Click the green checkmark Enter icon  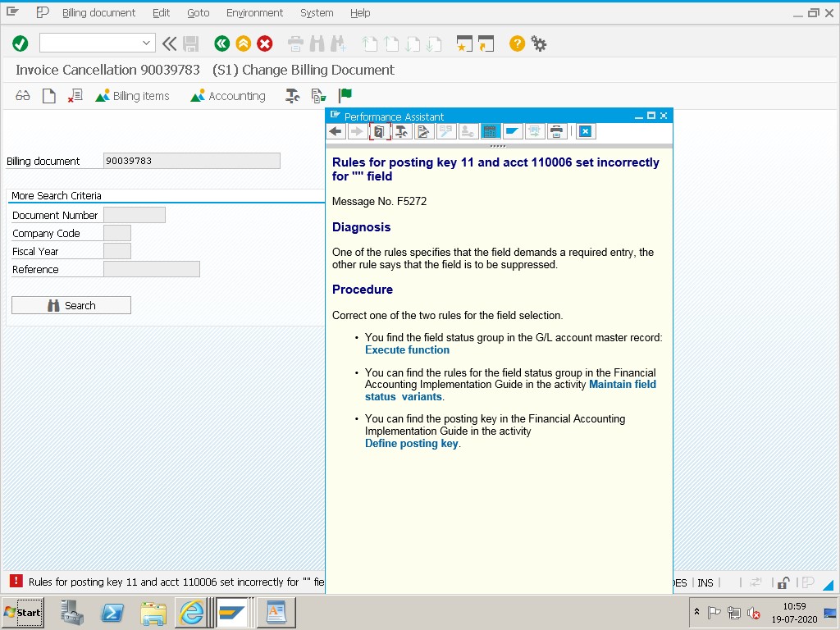tap(21, 43)
